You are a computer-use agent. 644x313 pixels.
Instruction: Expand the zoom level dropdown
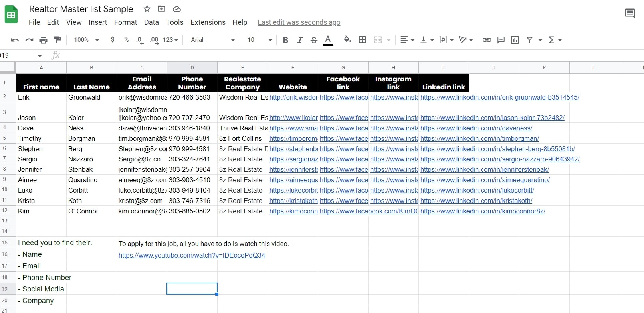(86, 40)
